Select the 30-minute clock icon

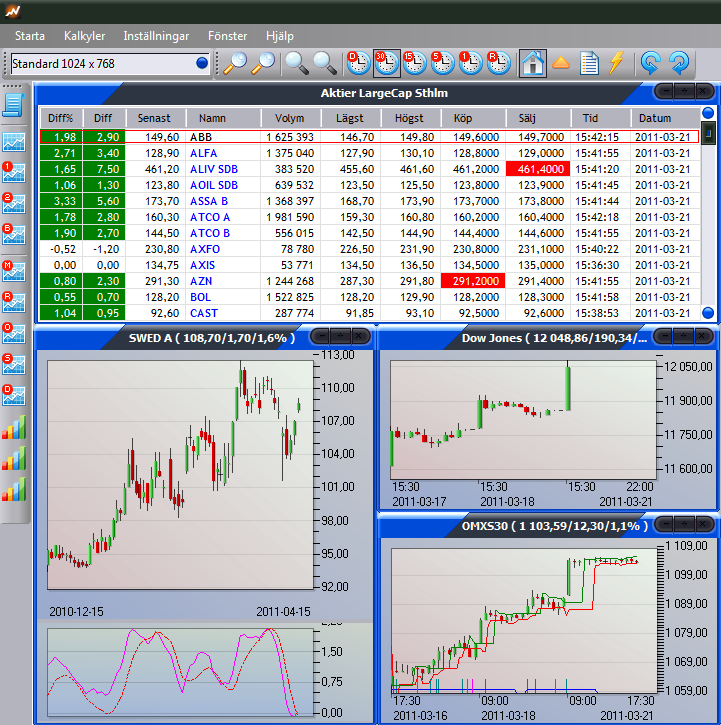pos(387,63)
